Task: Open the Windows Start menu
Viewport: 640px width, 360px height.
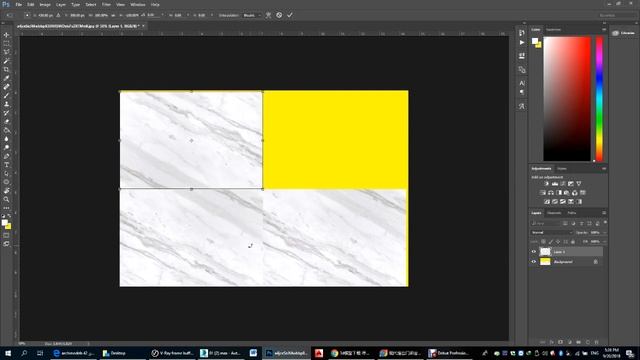Action: 8,353
